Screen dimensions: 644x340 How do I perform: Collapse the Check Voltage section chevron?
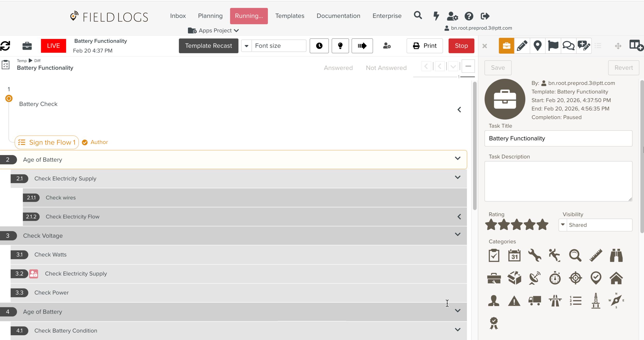tap(457, 234)
